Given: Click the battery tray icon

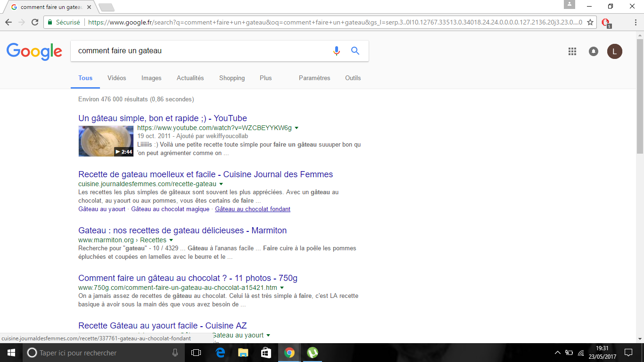Looking at the screenshot, I should 569,353.
